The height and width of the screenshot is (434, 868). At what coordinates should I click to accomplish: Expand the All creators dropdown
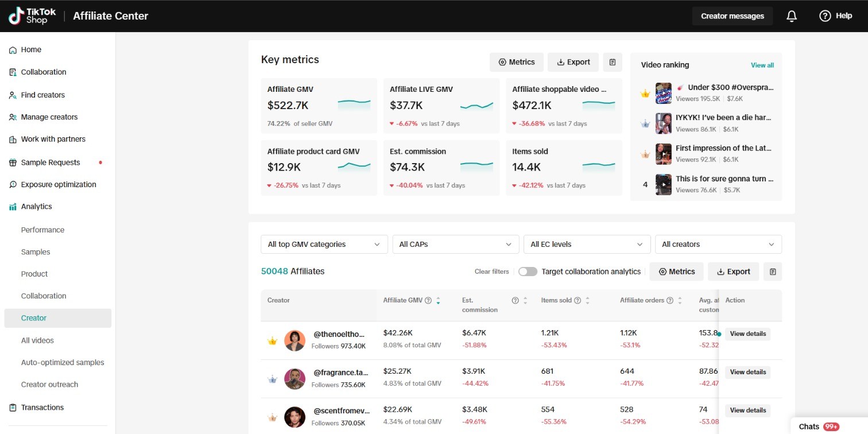(x=718, y=245)
